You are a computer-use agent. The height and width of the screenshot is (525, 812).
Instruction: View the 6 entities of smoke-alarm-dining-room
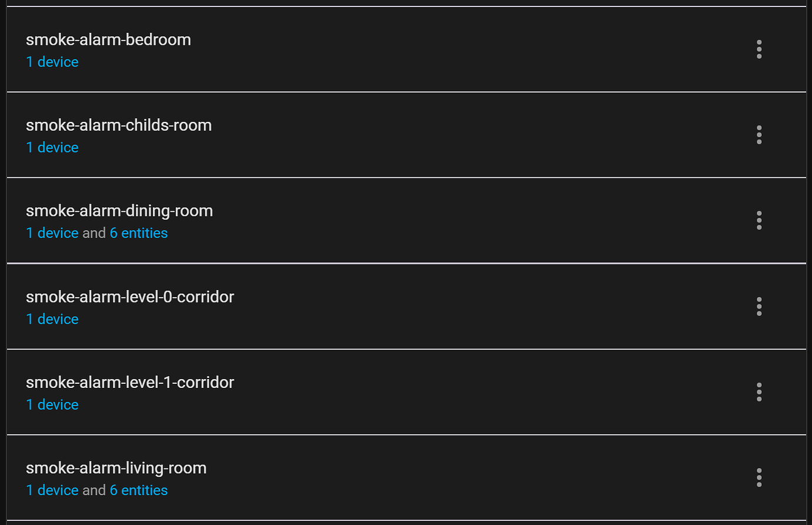[x=139, y=233]
